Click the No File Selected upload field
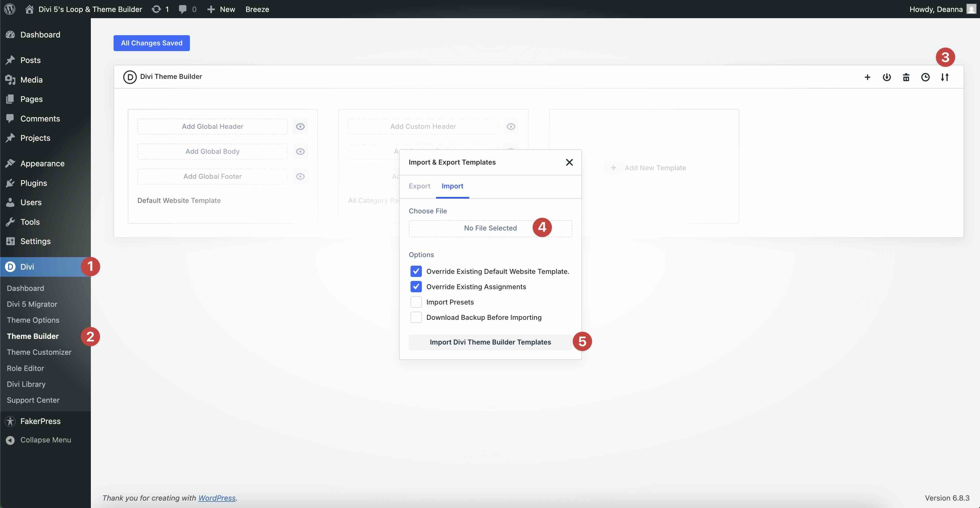This screenshot has height=508, width=980. point(490,228)
